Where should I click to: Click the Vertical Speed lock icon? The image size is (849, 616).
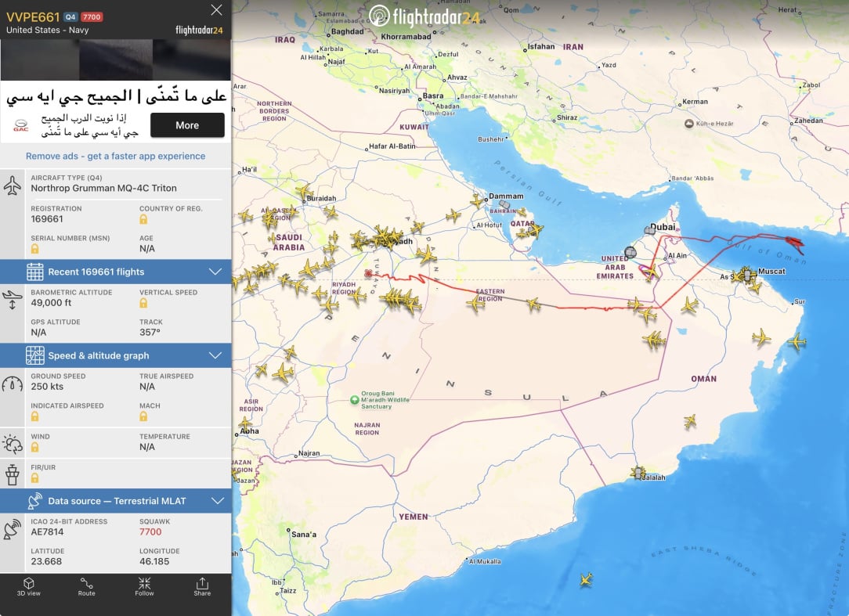(x=143, y=303)
